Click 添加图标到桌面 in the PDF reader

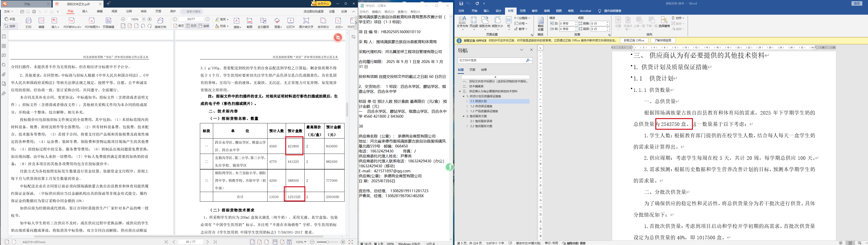pos(314,11)
